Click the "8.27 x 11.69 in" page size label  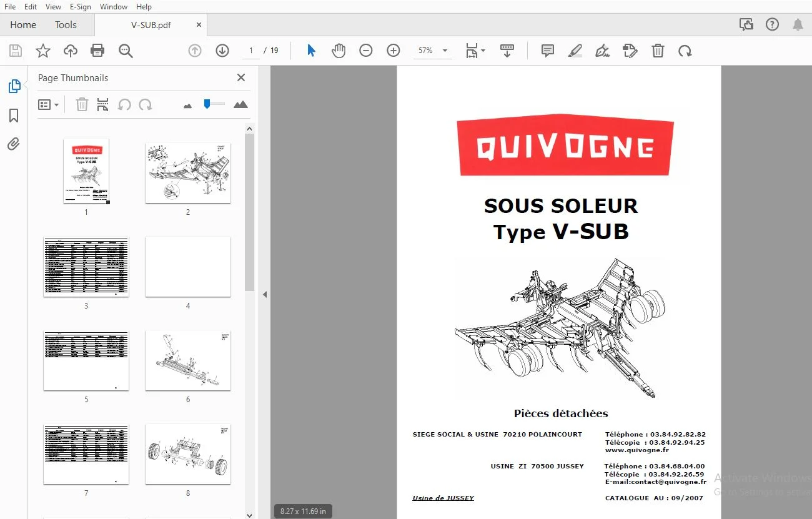point(303,511)
